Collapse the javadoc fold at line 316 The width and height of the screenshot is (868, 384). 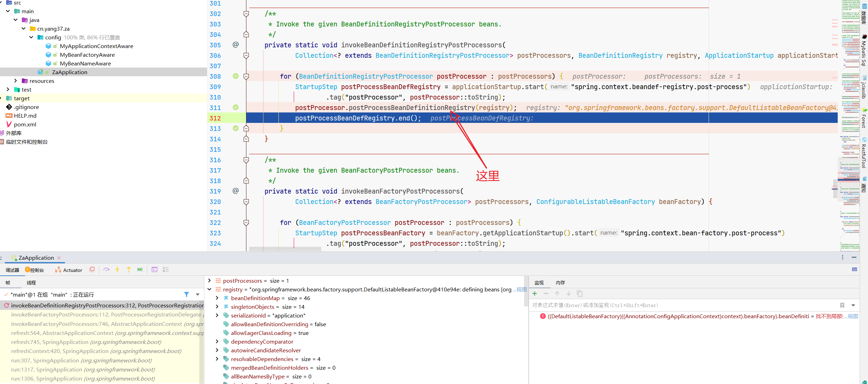tap(246, 160)
